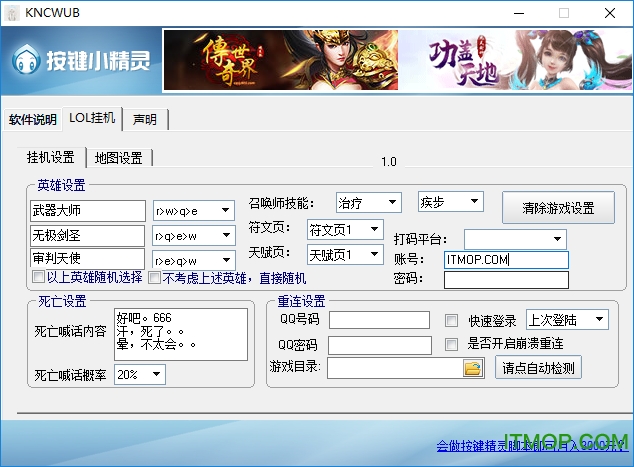Screen dimensions: 634x467
Task: Click the QQ号码 input field
Action: pos(380,321)
